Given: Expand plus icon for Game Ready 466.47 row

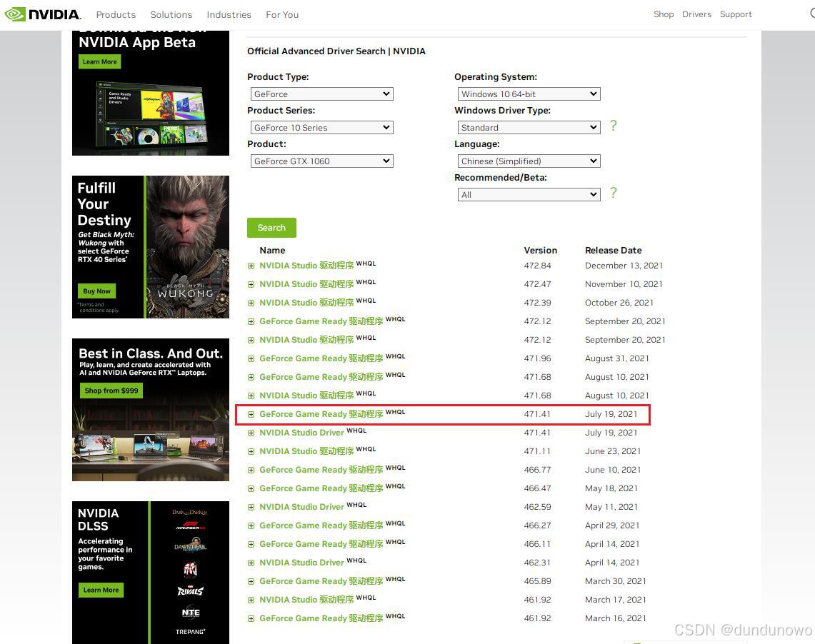Looking at the screenshot, I should [x=251, y=489].
